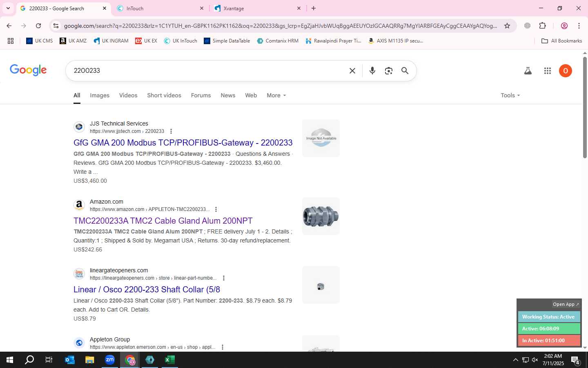Open the Extensions puzzle icon
Viewport: 588px width, 368px height.
542,26
